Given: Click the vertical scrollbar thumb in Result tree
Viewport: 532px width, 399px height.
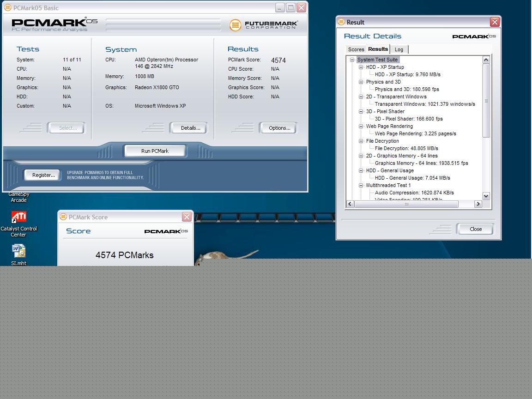Looking at the screenshot, I should pyautogui.click(x=486, y=101).
